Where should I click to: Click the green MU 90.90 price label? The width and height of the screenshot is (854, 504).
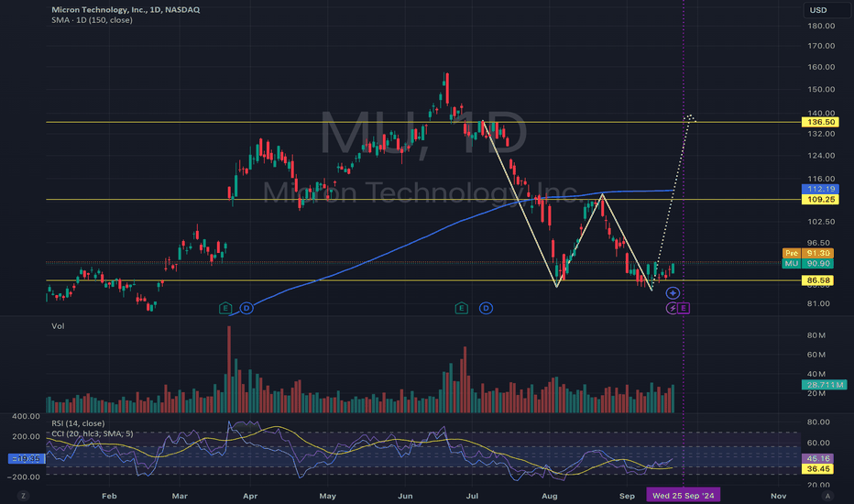(x=807, y=264)
